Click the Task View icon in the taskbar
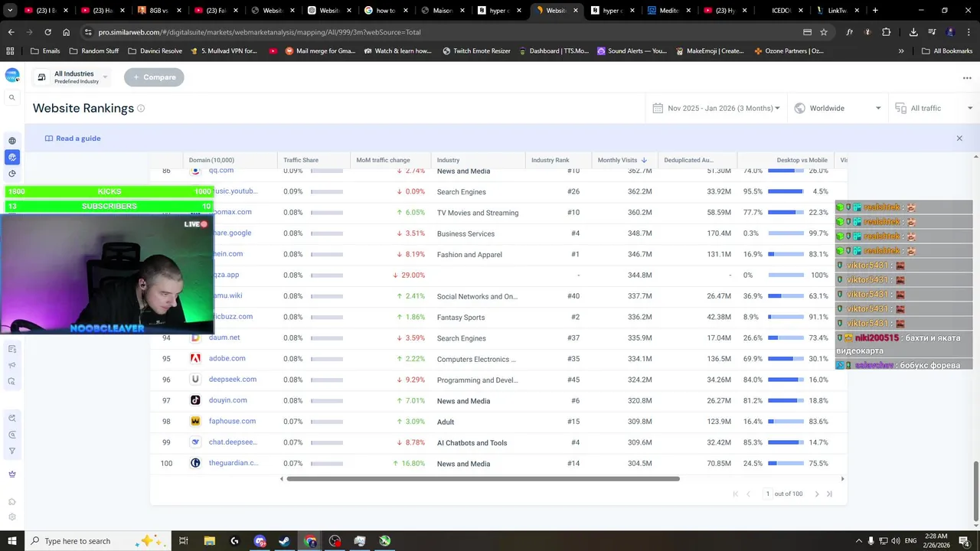Viewport: 980px width, 551px height. coord(184,541)
